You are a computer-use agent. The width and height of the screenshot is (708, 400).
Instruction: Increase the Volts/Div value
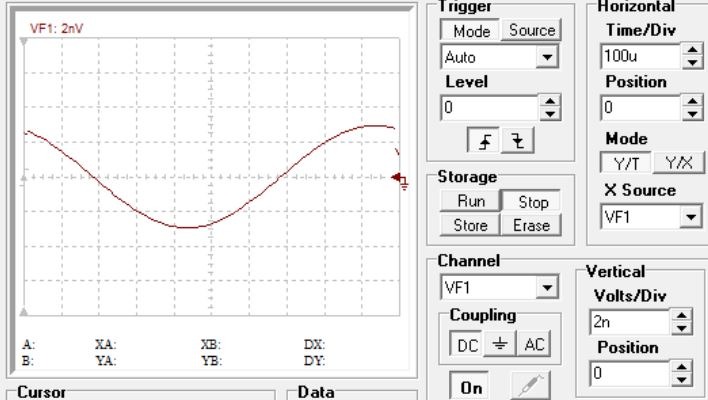tap(681, 316)
